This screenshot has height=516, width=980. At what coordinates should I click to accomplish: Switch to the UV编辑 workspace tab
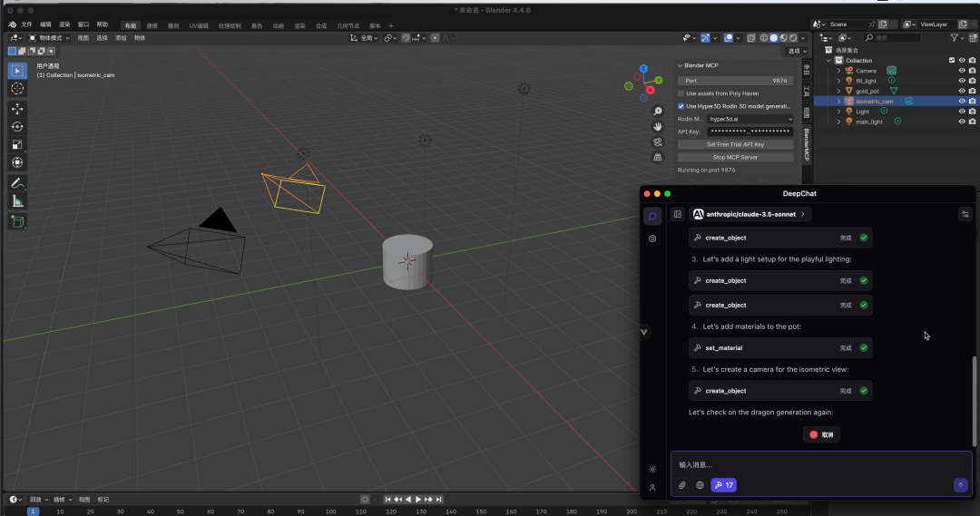(x=198, y=25)
